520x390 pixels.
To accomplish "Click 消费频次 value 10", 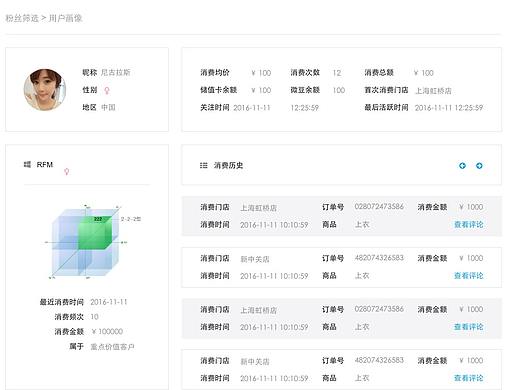I will pos(94,317).
